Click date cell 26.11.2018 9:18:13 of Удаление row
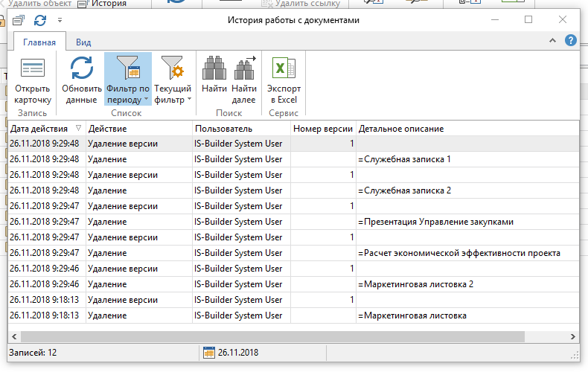 47,315
